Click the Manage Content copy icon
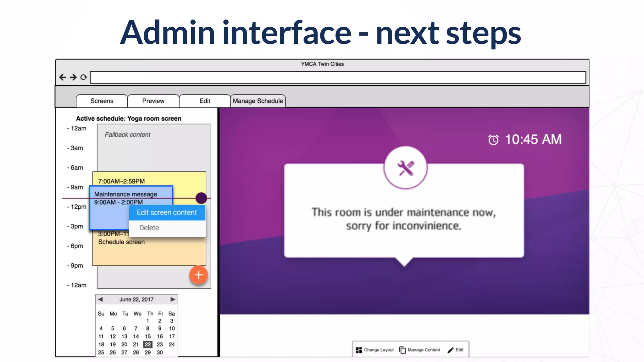The height and width of the screenshot is (362, 644). [402, 350]
